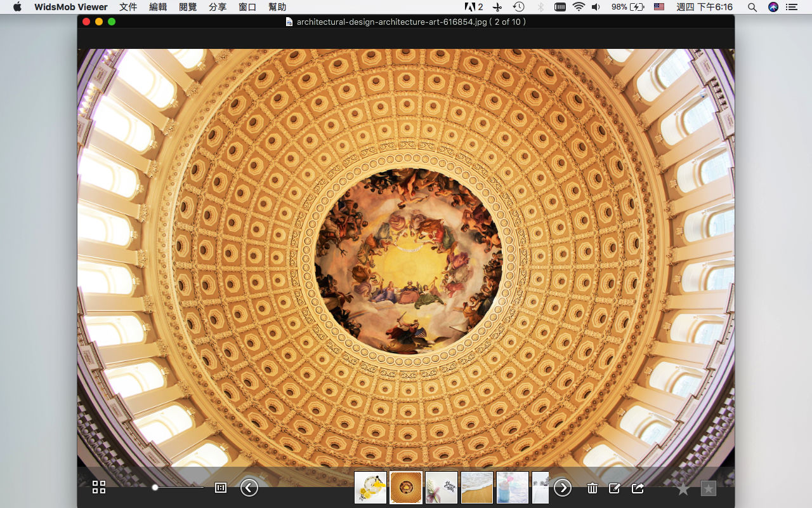
Task: Open Spotlight search icon
Action: point(752,7)
